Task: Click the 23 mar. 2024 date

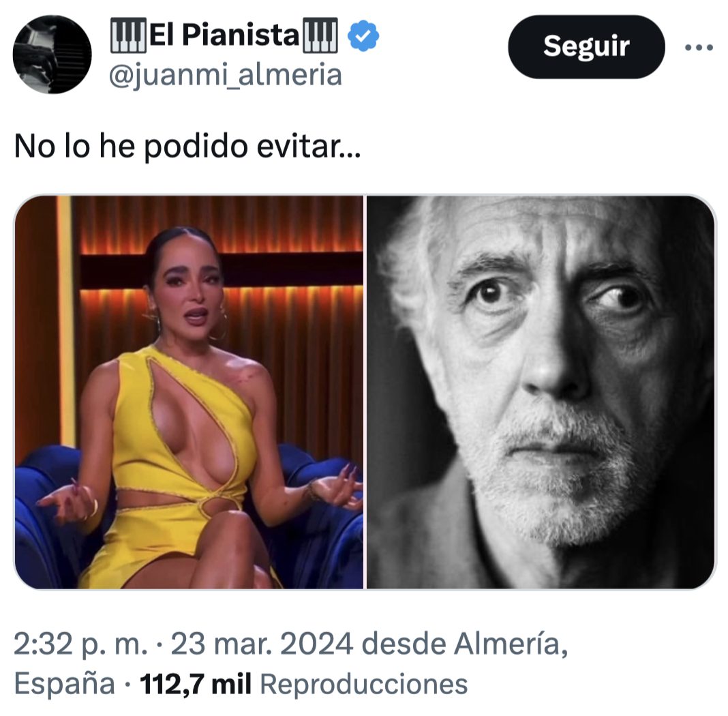Action: pos(261,644)
